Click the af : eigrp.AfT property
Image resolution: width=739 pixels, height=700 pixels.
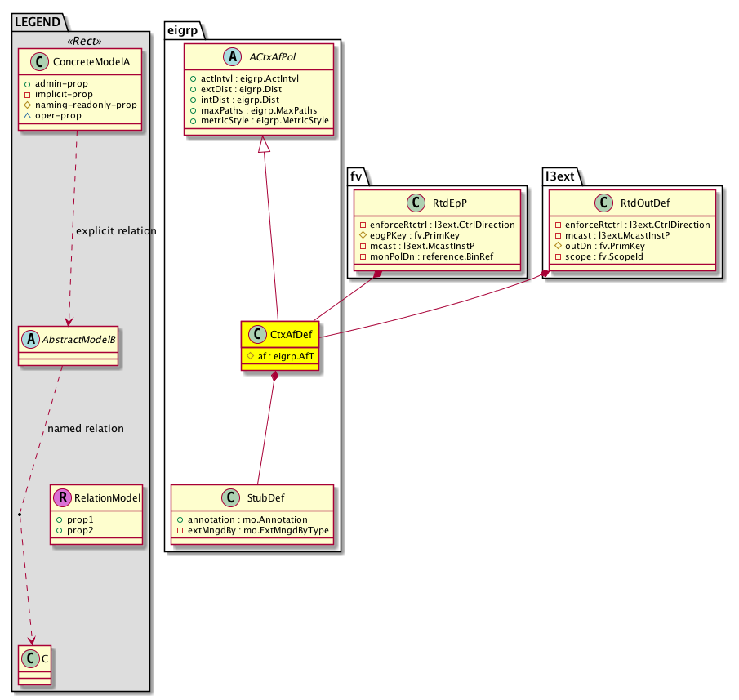280,357
